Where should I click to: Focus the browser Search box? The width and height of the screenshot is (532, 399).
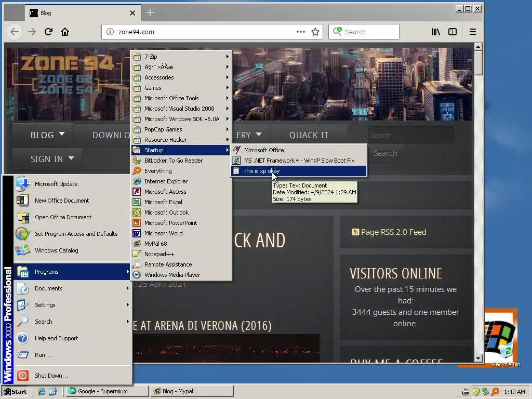pyautogui.click(x=364, y=32)
